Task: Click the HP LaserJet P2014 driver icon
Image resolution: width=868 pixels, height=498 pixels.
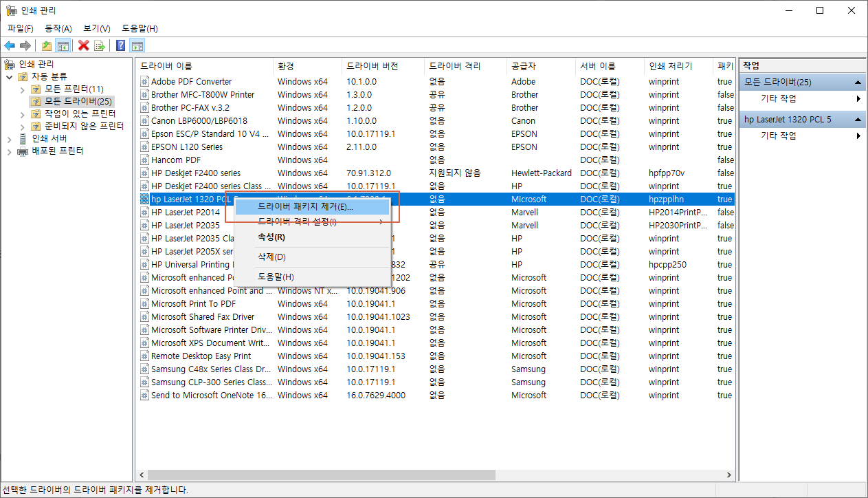Action: click(144, 212)
